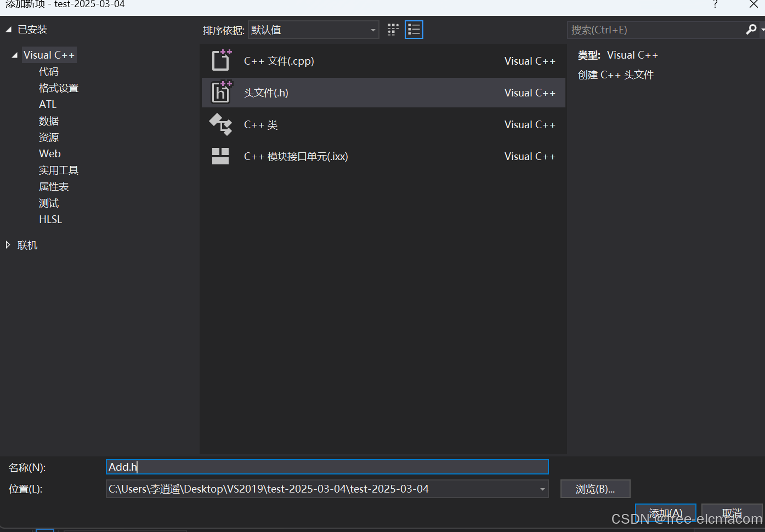Close the 添加新项 dialog
Image resolution: width=765 pixels, height=532 pixels.
pyautogui.click(x=753, y=4)
